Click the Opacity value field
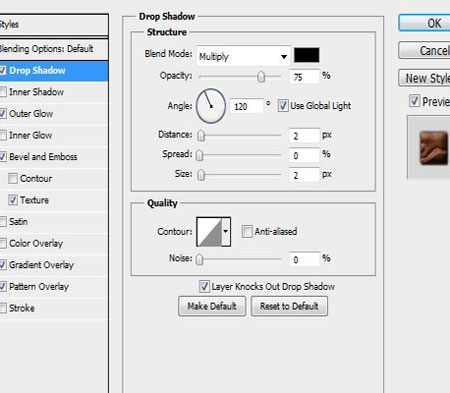This screenshot has width=450, height=393. coord(304,77)
